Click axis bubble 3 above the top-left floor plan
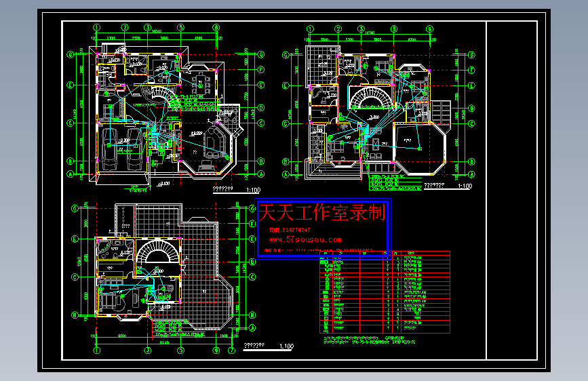Screen dimensions: 588x381 pyautogui.click(x=148, y=27)
